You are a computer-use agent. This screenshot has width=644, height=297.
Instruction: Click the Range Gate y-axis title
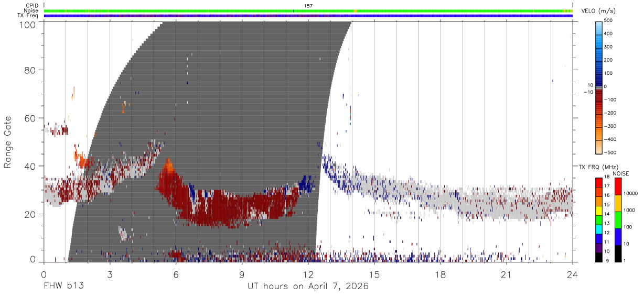(x=8, y=141)
